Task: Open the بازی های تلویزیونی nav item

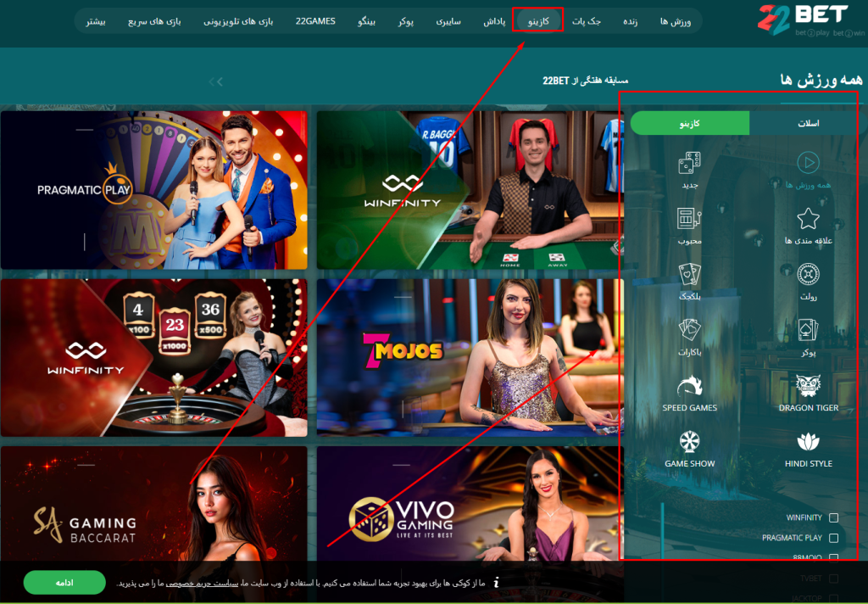Action: pyautogui.click(x=238, y=21)
